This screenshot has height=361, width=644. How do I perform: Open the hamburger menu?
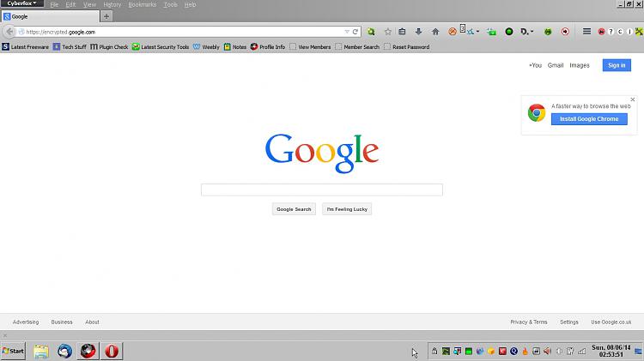pyautogui.click(x=587, y=32)
